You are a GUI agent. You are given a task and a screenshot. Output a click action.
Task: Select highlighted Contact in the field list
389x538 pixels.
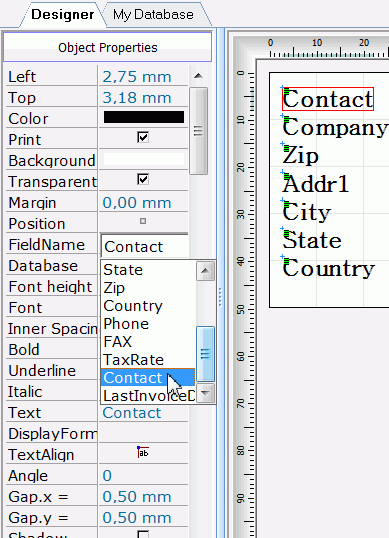click(x=148, y=377)
